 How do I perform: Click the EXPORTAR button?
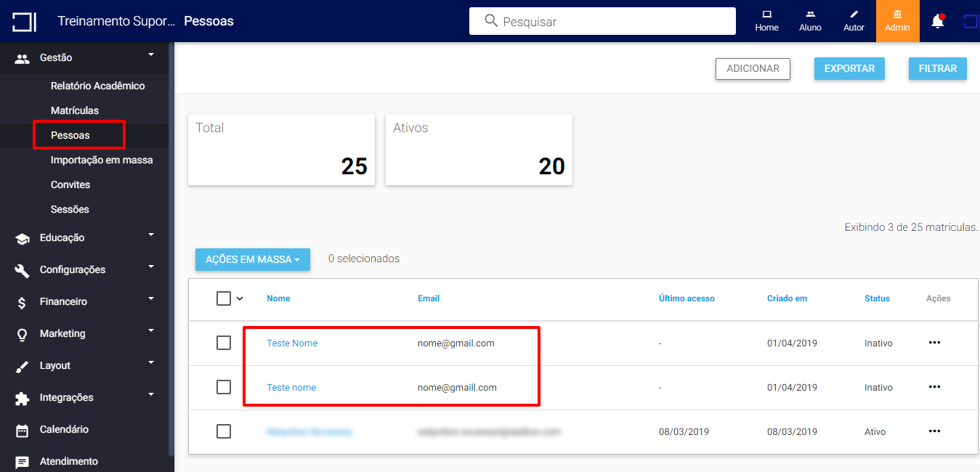click(849, 68)
